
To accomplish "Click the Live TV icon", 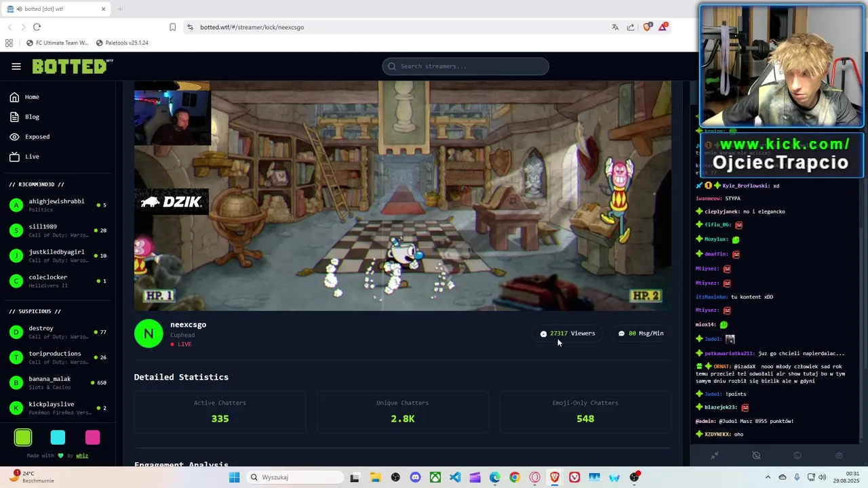I will [14, 157].
